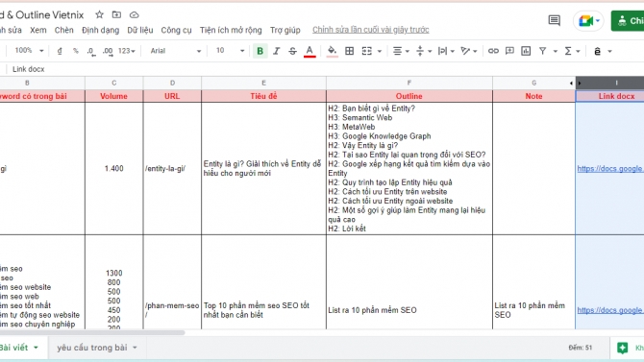This screenshot has width=644, height=362.
Task: Open font size 10 dropdown
Action: pos(230,51)
